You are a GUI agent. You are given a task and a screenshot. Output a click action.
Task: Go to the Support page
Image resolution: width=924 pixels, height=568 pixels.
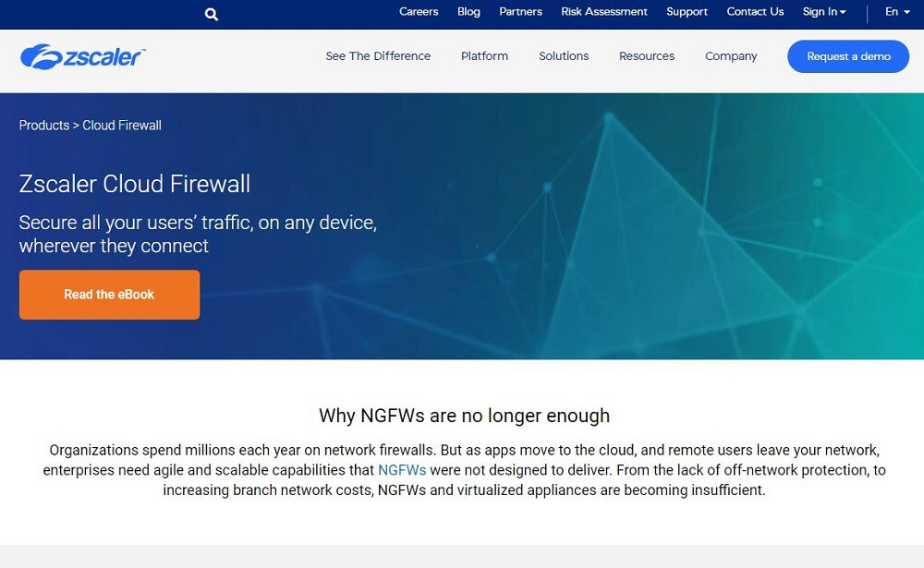click(687, 12)
